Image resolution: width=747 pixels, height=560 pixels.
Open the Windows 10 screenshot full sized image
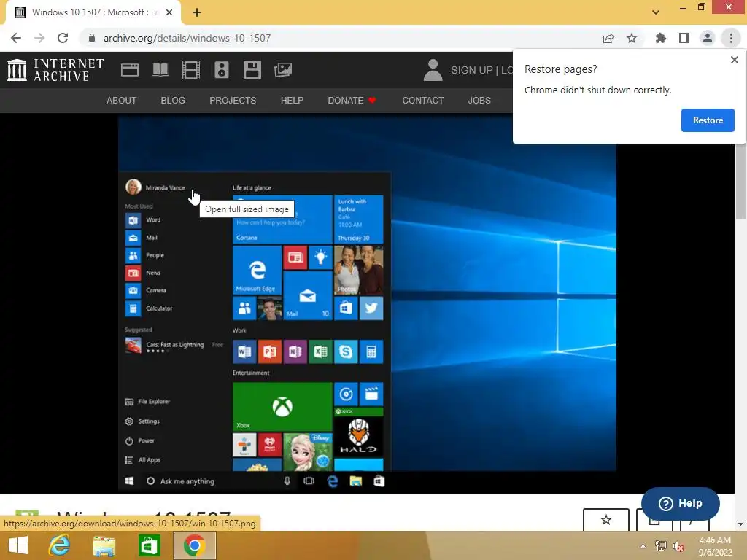367,303
